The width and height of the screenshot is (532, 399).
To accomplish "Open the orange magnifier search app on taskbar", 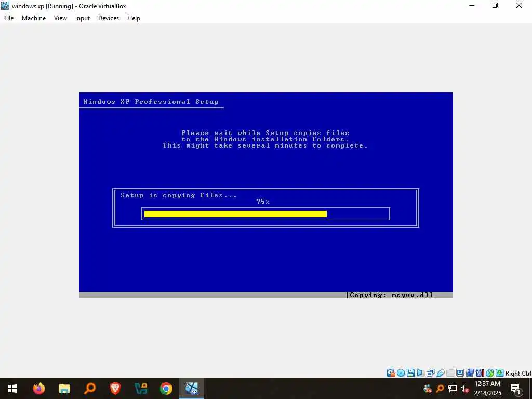I will pyautogui.click(x=89, y=389).
